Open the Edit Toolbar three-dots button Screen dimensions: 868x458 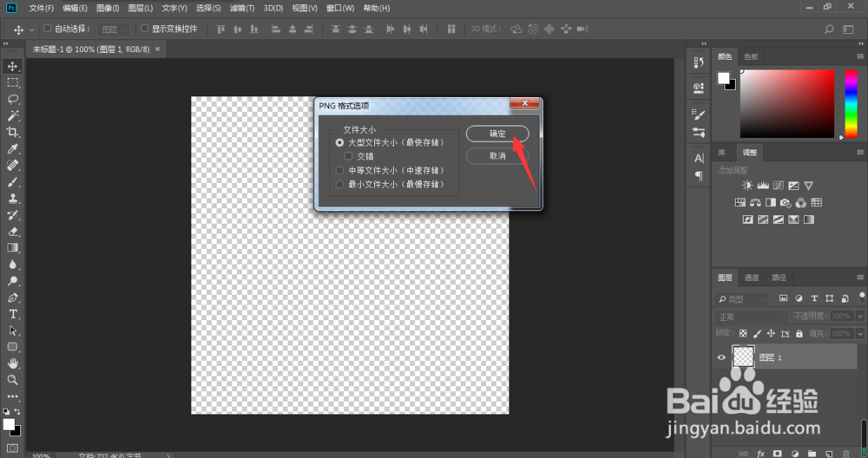point(12,396)
